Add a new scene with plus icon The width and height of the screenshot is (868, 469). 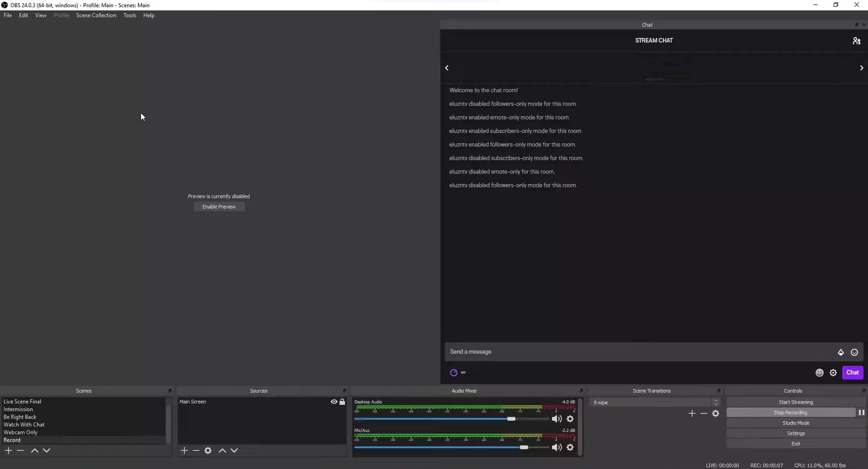coord(9,450)
